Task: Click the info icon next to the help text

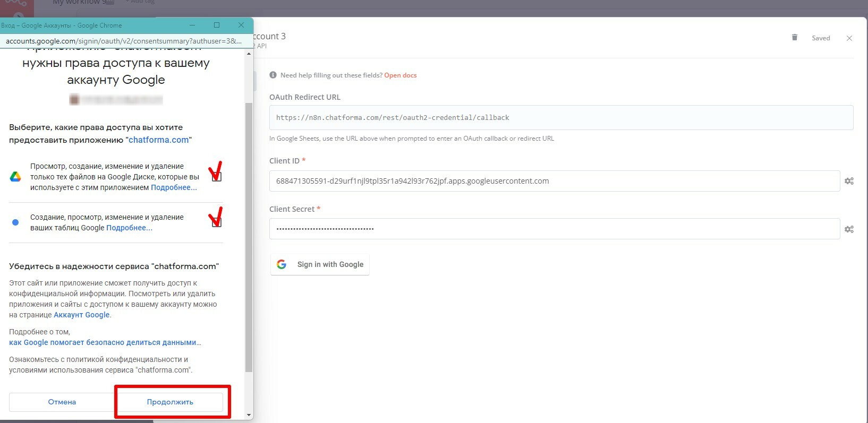Action: [273, 75]
